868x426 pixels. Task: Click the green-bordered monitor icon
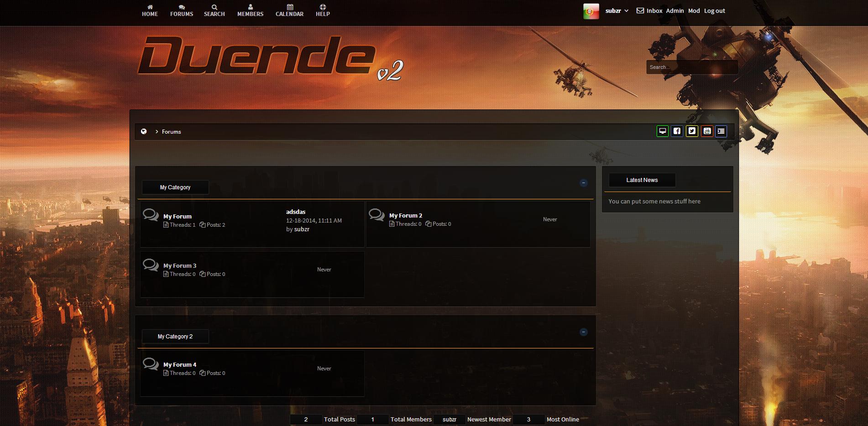pyautogui.click(x=663, y=131)
